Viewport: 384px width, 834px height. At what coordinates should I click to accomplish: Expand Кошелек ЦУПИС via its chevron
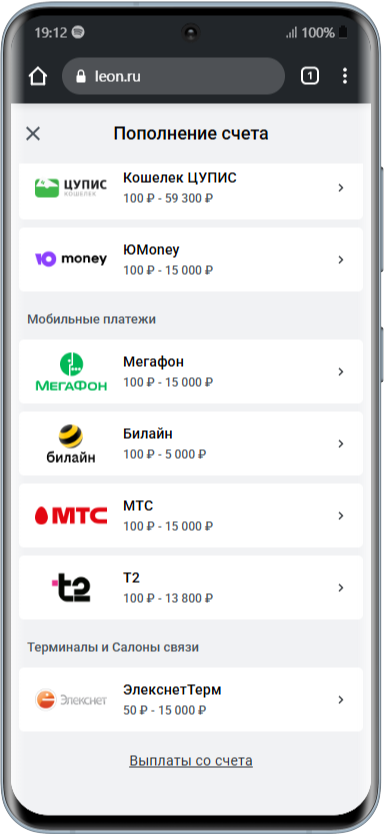341,188
